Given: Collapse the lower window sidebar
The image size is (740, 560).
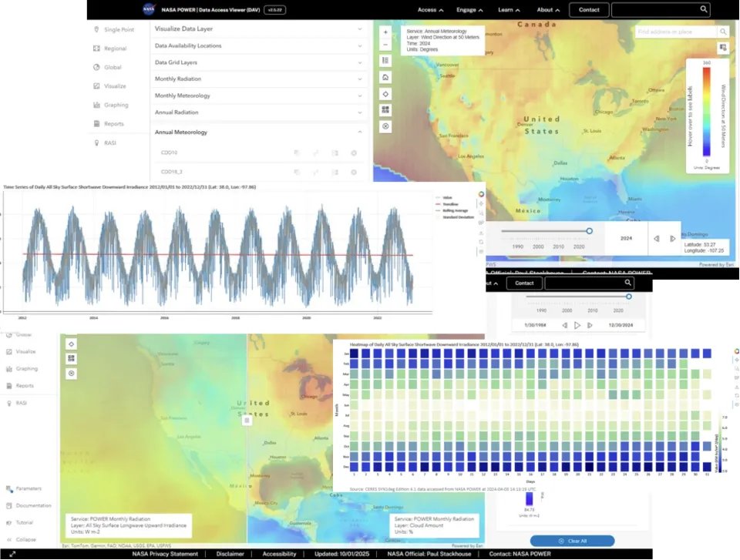Looking at the screenshot, I should click(21, 540).
